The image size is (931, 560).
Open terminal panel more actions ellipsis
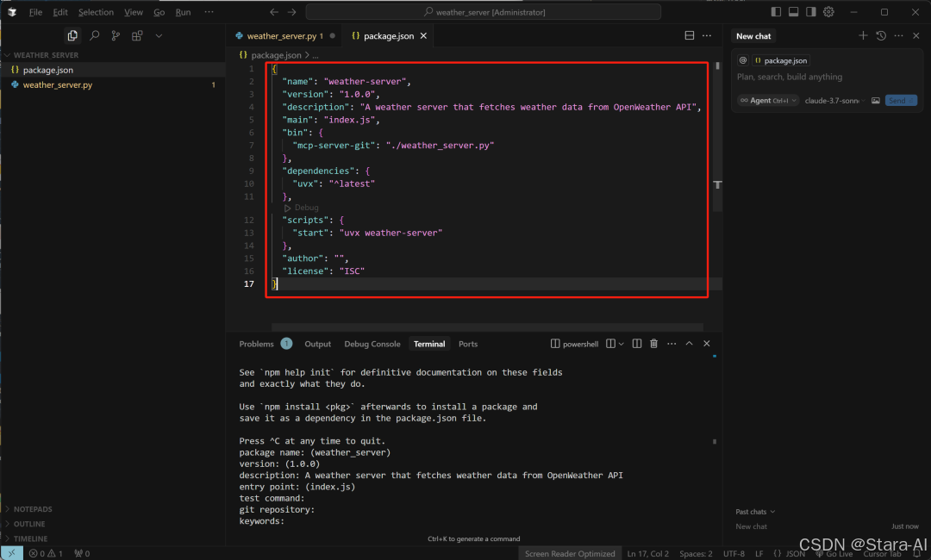[x=672, y=344]
